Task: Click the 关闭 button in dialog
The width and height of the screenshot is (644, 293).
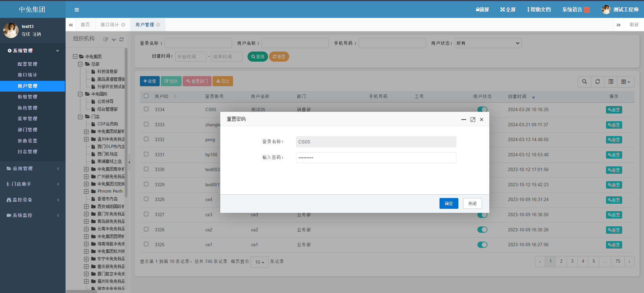Action: [x=472, y=203]
